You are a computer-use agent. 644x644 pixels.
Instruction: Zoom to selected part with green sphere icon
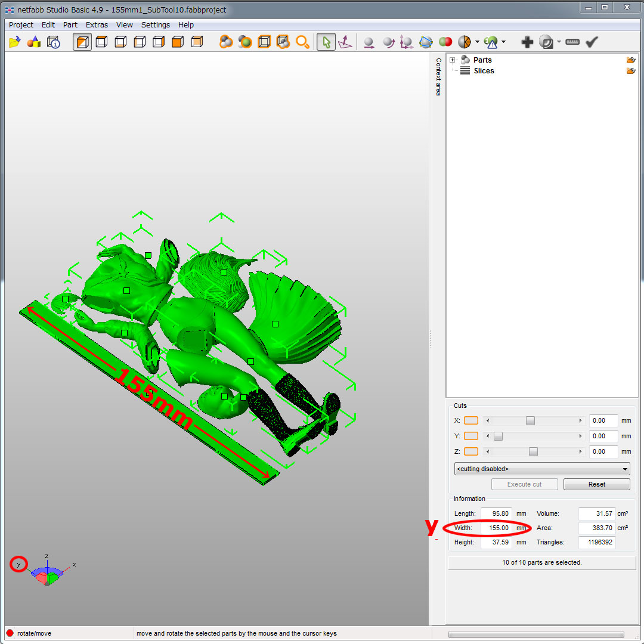245,42
